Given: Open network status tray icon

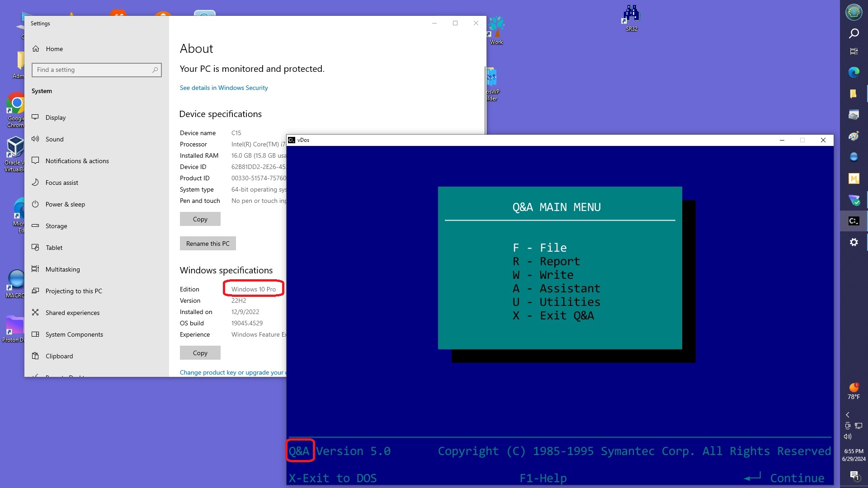Looking at the screenshot, I should coord(859,426).
